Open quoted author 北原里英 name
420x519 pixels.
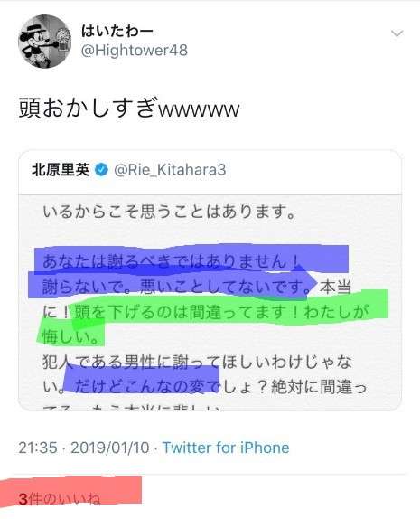[x=61, y=170]
